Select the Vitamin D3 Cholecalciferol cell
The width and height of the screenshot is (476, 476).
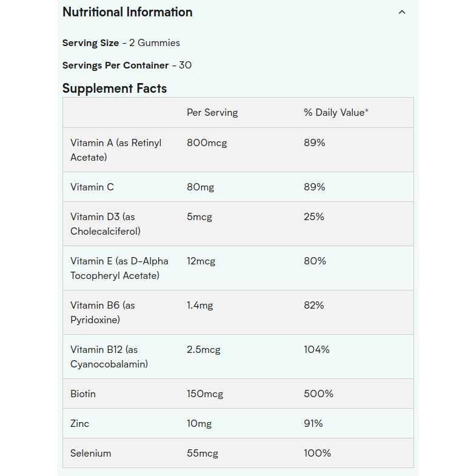[x=106, y=224]
